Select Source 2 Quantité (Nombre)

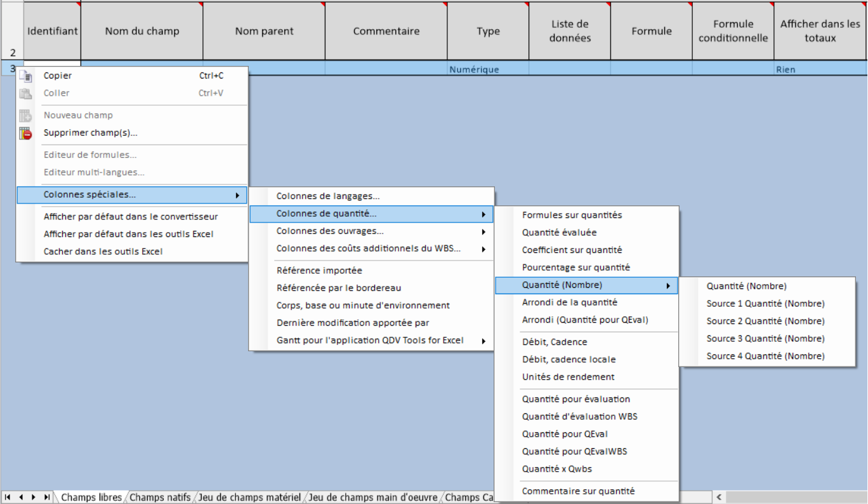tap(765, 321)
